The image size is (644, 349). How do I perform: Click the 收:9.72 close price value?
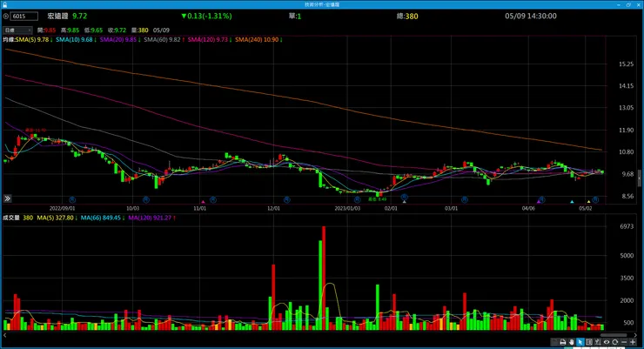pos(117,30)
